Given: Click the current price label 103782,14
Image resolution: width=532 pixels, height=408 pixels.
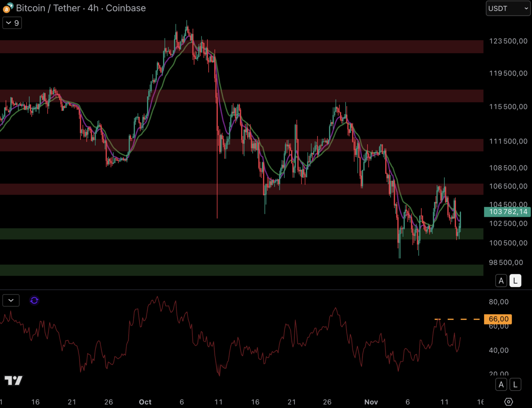Looking at the screenshot, I should pyautogui.click(x=507, y=212).
